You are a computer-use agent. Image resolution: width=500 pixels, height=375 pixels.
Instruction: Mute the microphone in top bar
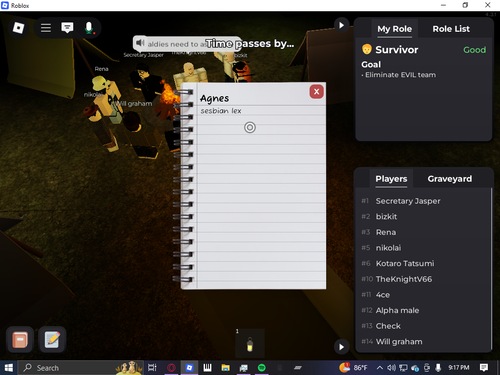[x=89, y=28]
